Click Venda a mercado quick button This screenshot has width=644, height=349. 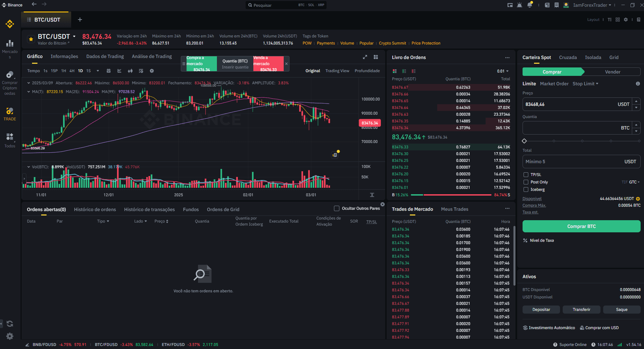click(x=268, y=64)
